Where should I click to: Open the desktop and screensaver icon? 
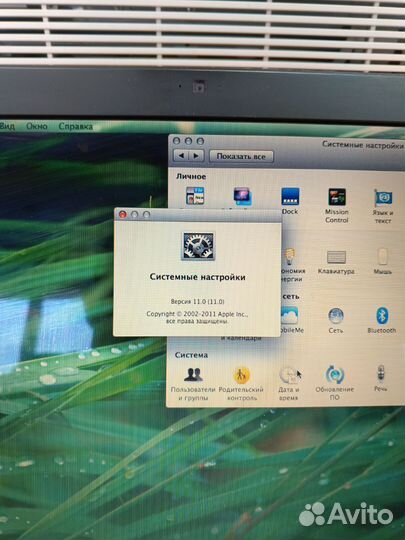tap(242, 197)
